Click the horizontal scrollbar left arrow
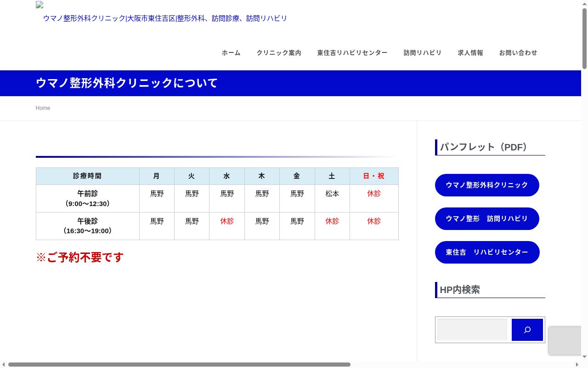 [x=3, y=364]
